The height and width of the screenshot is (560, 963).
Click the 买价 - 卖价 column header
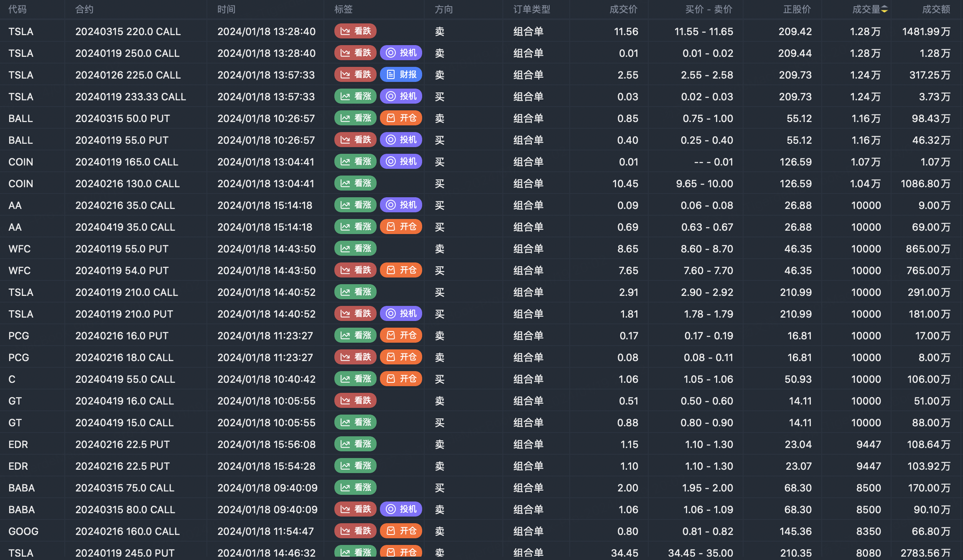point(708,9)
